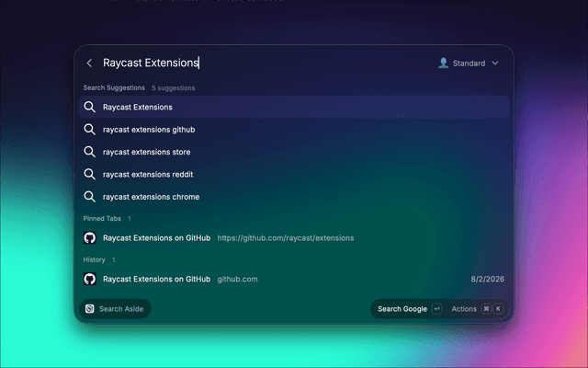Click the '5 suggestions' count label
The width and height of the screenshot is (588, 368).
tap(174, 88)
